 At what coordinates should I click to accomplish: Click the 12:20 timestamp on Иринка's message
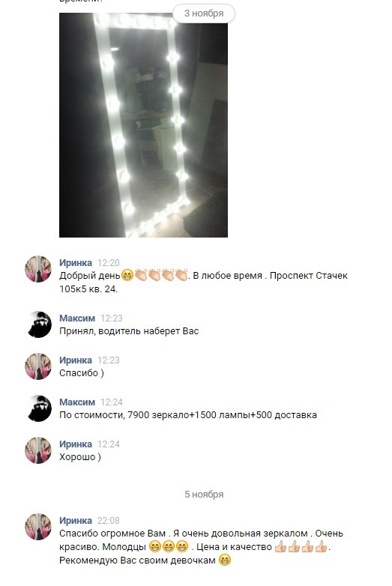pyautogui.click(x=109, y=263)
